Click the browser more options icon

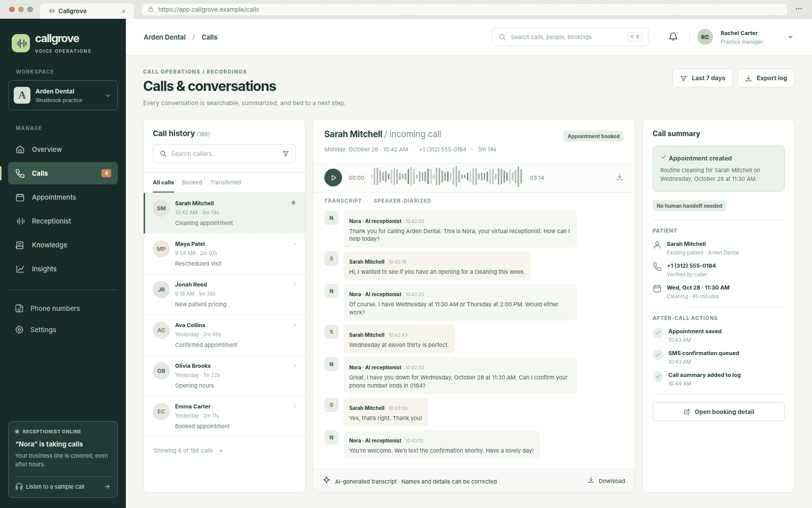799,9
